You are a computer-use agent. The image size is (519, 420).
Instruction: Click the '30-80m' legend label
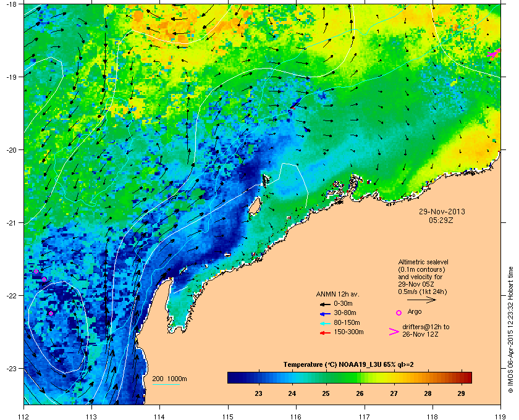345,313
